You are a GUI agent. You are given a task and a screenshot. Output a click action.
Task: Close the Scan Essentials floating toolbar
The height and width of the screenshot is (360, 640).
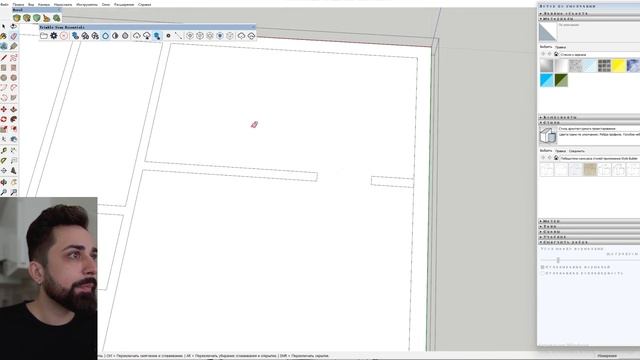[x=253, y=27]
